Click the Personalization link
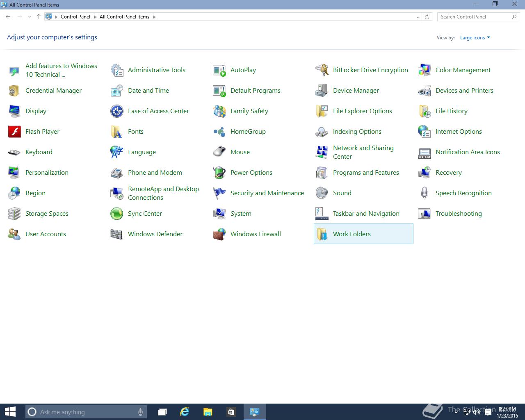Image resolution: width=525 pixels, height=420 pixels. [47, 173]
